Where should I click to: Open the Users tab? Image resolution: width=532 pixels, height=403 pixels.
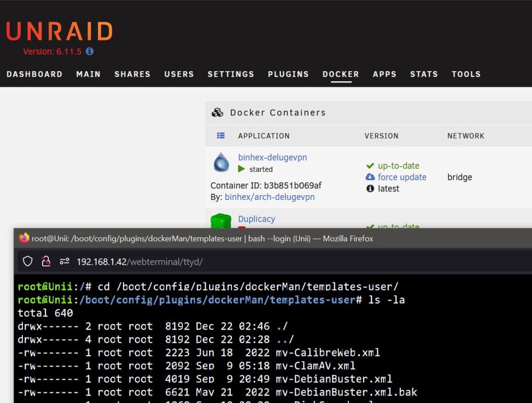[x=179, y=74]
